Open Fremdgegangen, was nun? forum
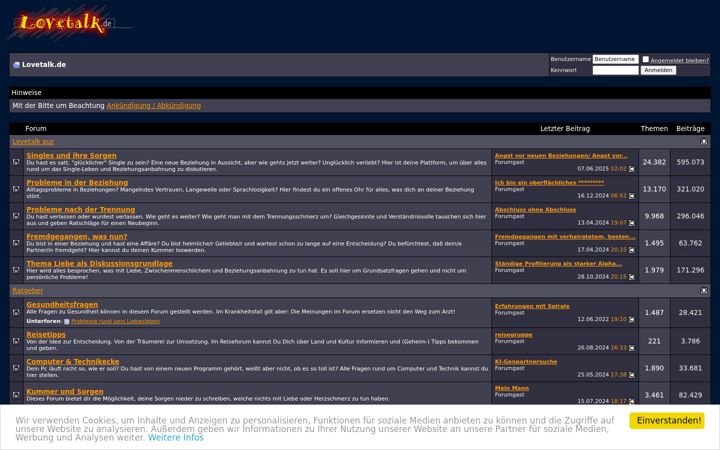720x450 pixels. point(77,237)
